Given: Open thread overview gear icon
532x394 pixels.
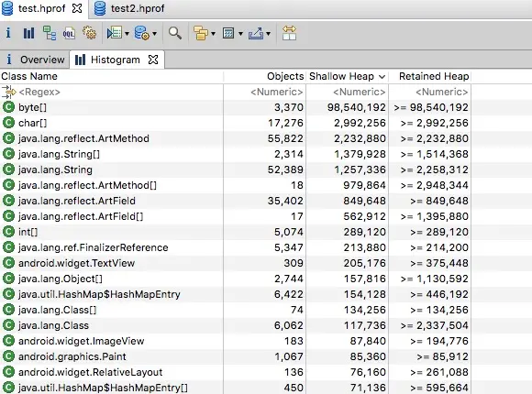Looking at the screenshot, I should tap(90, 33).
